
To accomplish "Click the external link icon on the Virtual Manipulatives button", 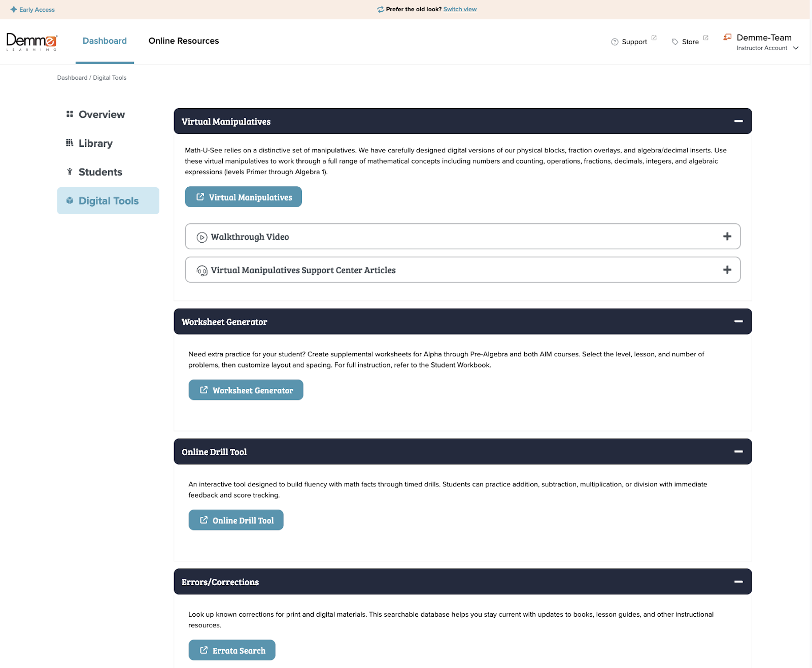I will tap(200, 197).
